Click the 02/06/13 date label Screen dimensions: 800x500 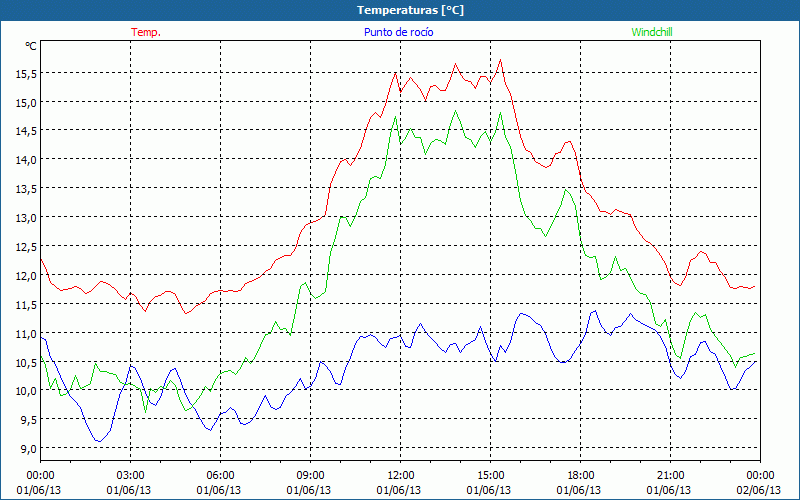[x=759, y=490]
